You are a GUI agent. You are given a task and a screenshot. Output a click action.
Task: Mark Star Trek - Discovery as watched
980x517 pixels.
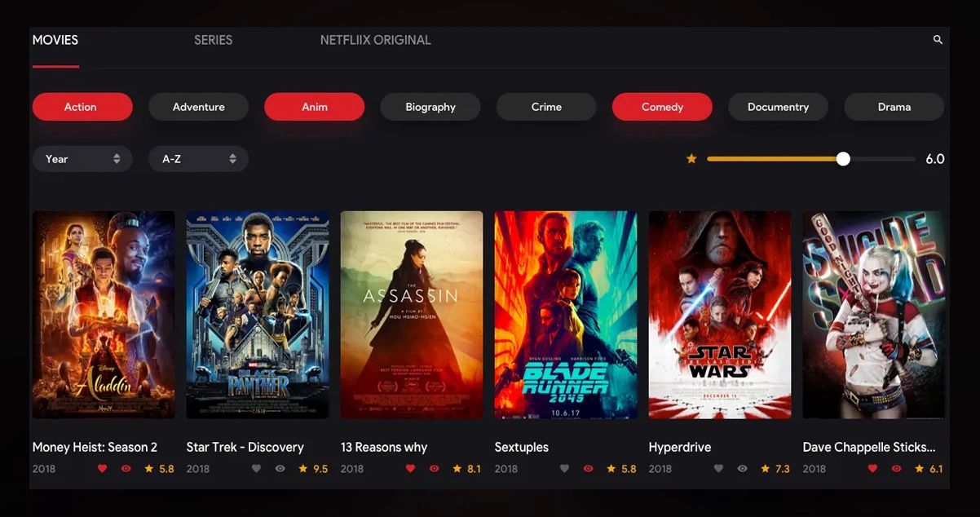pyautogui.click(x=280, y=469)
